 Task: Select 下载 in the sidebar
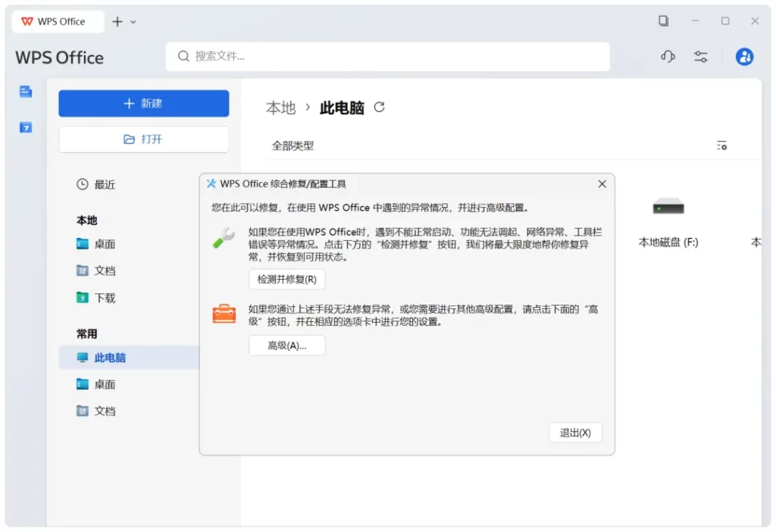pos(96,298)
